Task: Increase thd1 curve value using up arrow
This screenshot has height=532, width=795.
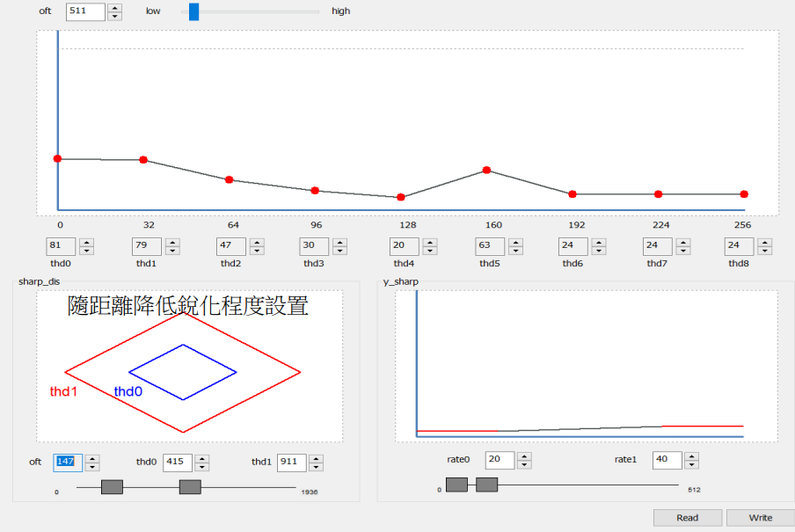Action: [173, 243]
